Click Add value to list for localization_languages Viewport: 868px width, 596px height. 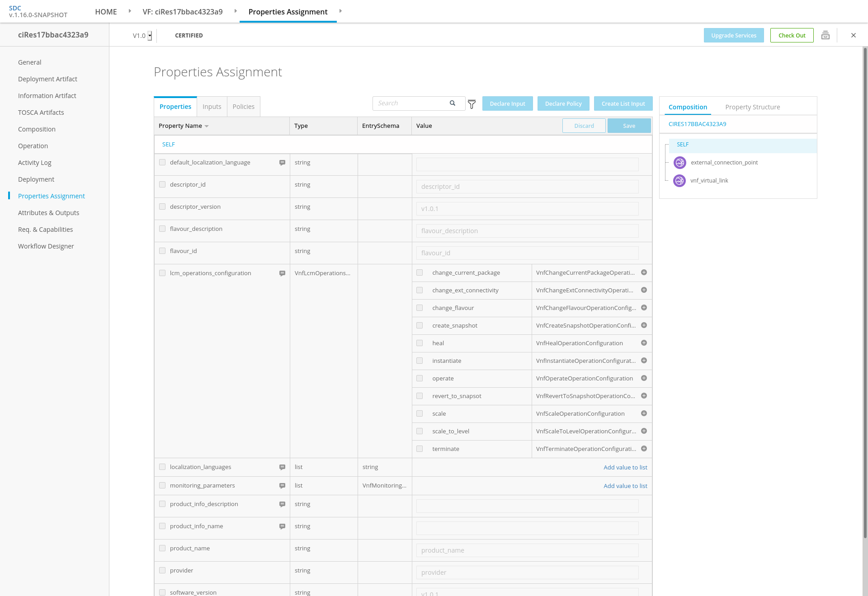tap(625, 467)
